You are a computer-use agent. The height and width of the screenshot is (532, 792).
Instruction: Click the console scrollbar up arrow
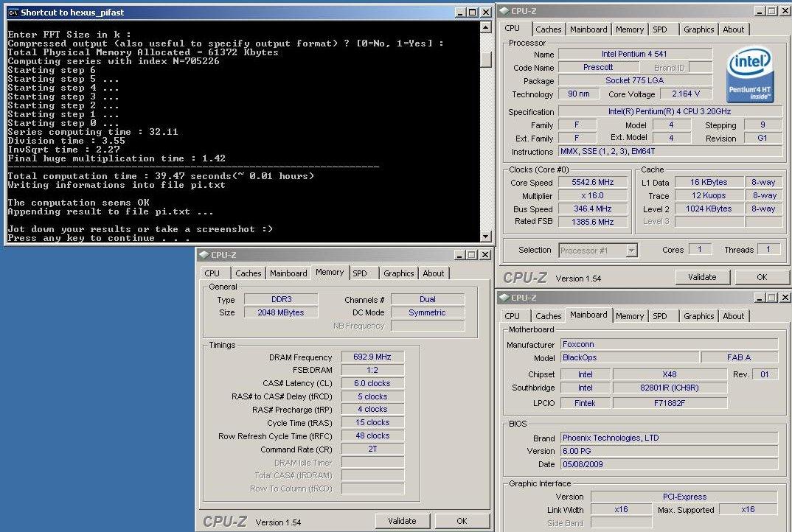[485, 27]
